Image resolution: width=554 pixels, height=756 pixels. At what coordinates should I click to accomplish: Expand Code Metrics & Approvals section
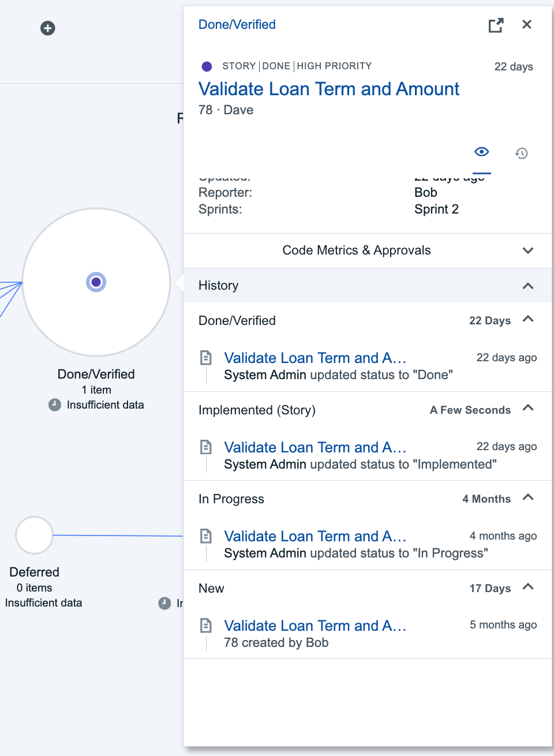[368, 250]
